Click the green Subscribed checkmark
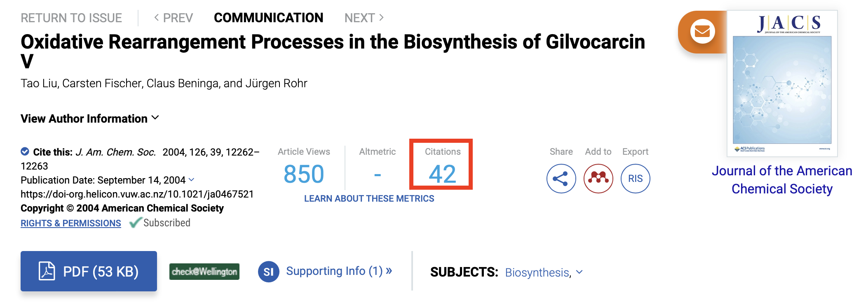Viewport: 868px width, 307px height. 135,223
